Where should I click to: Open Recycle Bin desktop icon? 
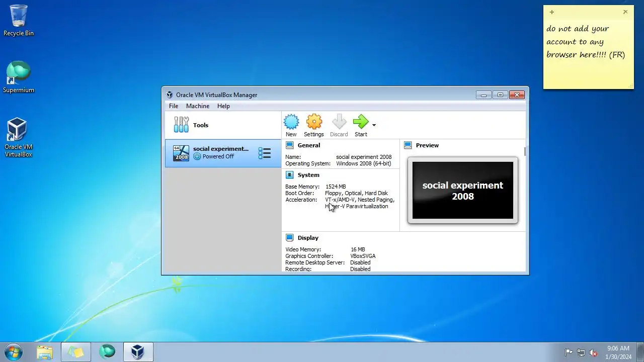[19, 20]
